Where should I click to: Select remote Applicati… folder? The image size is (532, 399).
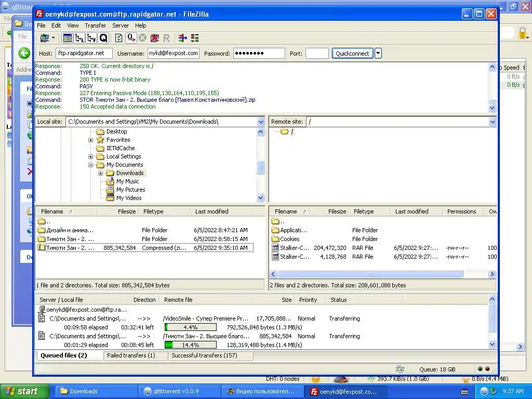coord(383,230)
